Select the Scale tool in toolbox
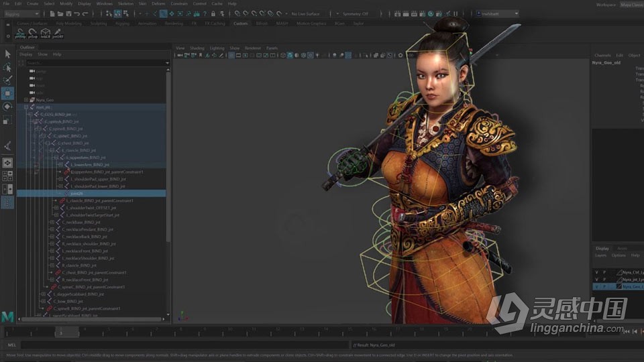644x362 pixels. tap(7, 120)
